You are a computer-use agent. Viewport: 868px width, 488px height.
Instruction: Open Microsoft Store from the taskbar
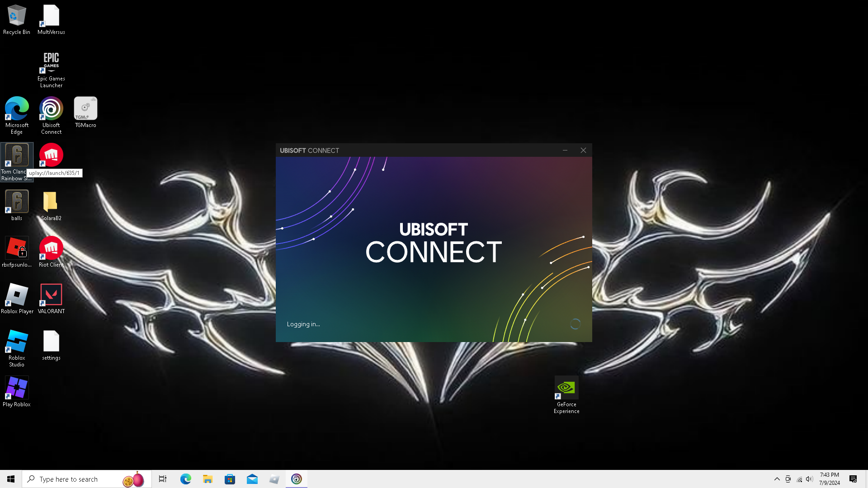pos(230,479)
